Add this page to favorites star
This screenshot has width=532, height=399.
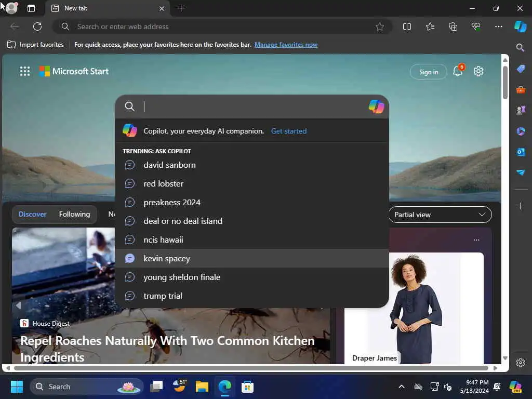click(x=380, y=26)
